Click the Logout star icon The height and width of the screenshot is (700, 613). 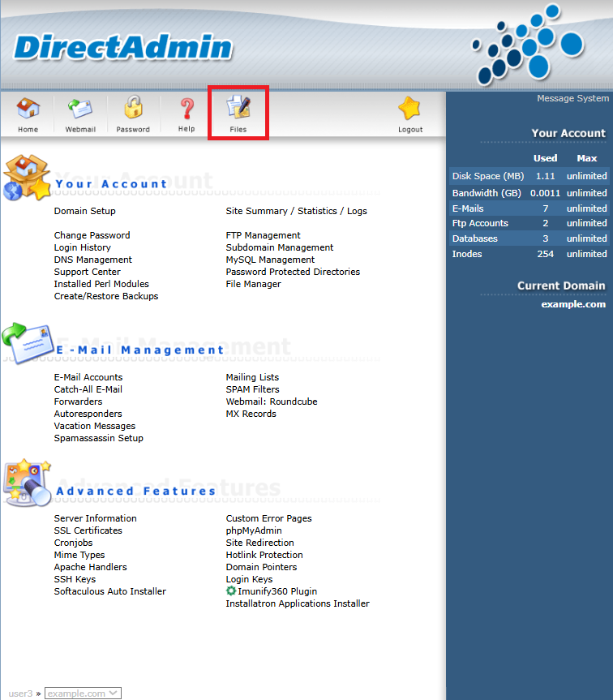[409, 109]
